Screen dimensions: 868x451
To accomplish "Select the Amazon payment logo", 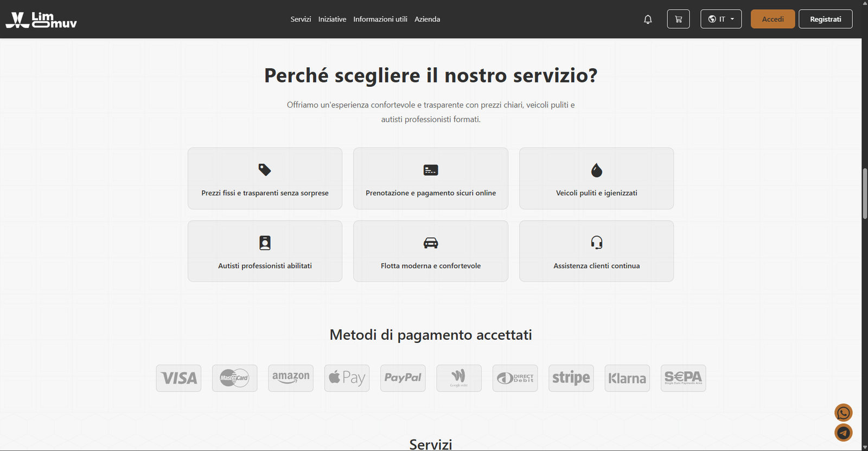I will [291, 378].
